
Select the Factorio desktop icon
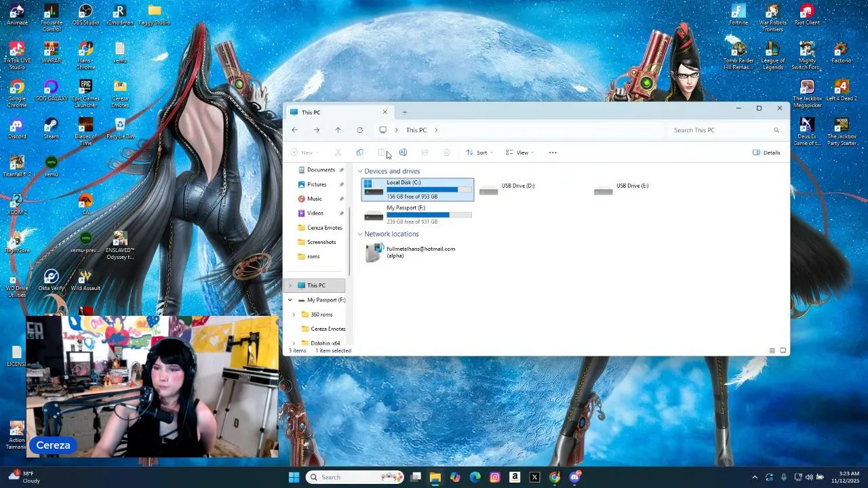point(841,54)
